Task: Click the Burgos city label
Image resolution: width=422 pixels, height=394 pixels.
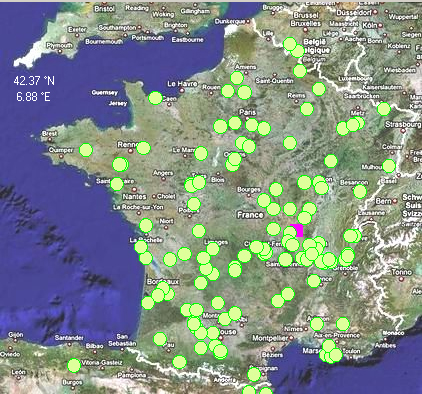Action: (x=72, y=383)
